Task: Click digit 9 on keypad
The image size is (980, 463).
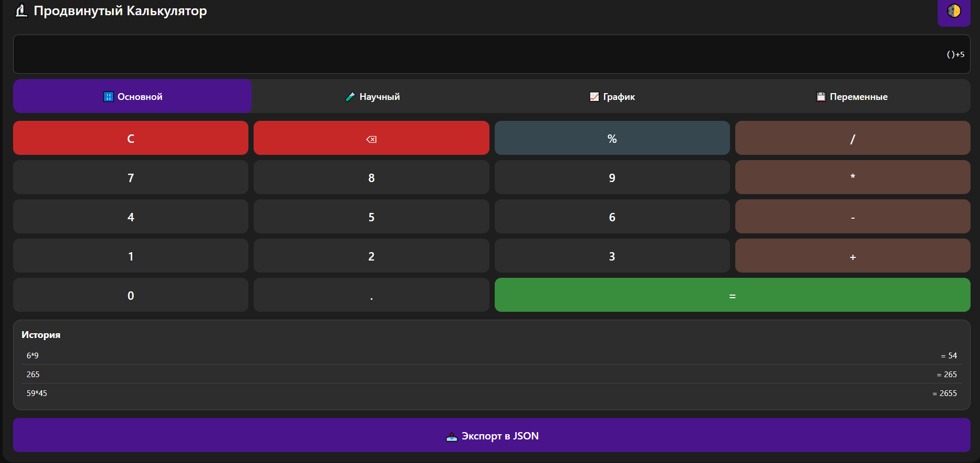Action: pyautogui.click(x=612, y=177)
